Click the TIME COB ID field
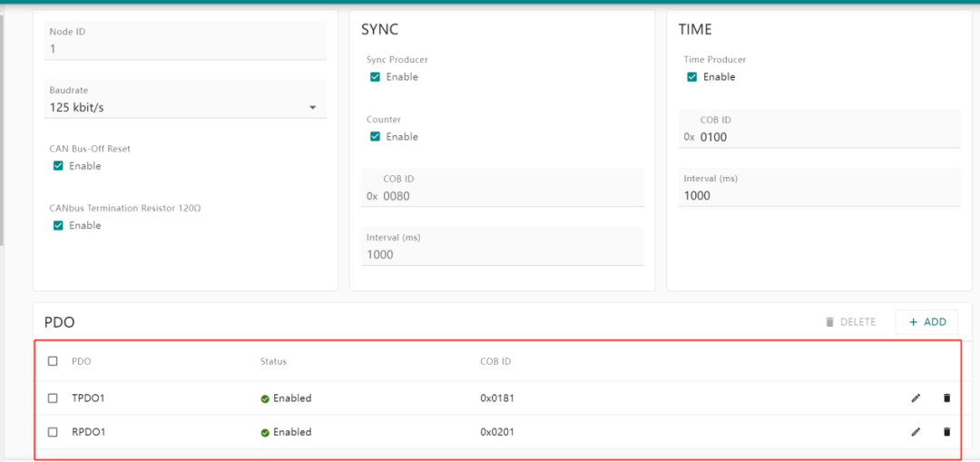 click(x=819, y=129)
